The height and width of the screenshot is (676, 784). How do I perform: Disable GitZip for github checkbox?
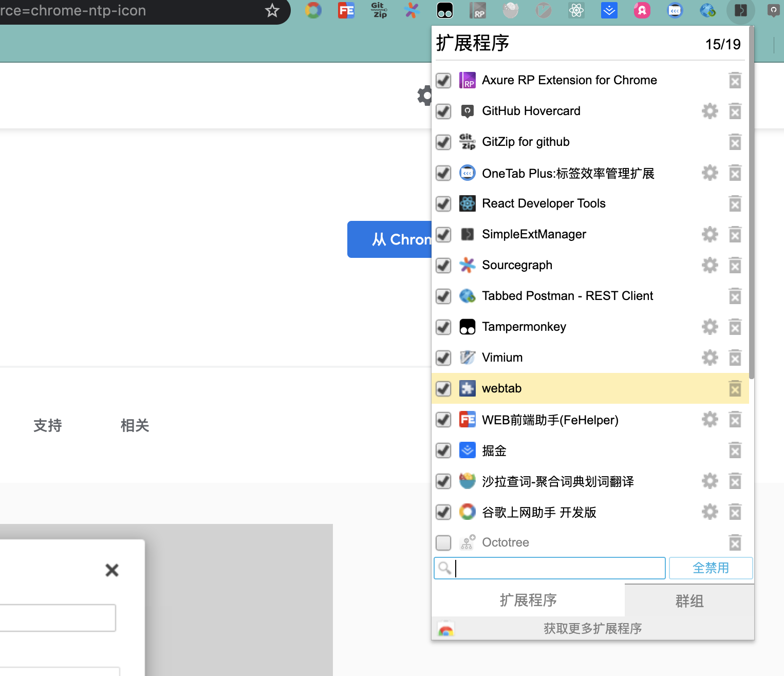point(443,142)
